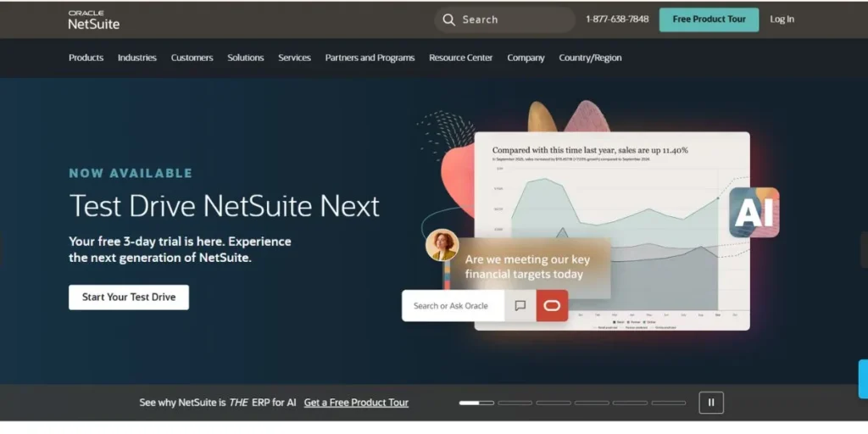
Task: Open the Customers menu
Action: pyautogui.click(x=192, y=58)
